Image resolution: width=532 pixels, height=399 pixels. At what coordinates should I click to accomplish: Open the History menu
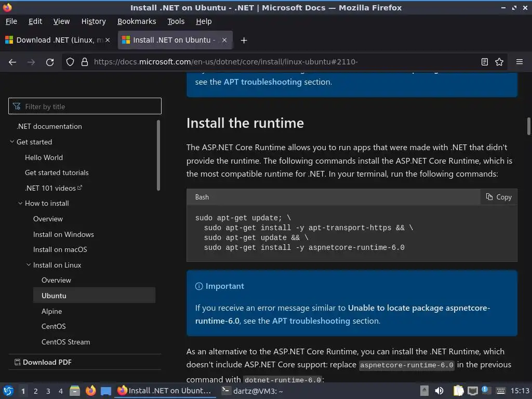(94, 21)
